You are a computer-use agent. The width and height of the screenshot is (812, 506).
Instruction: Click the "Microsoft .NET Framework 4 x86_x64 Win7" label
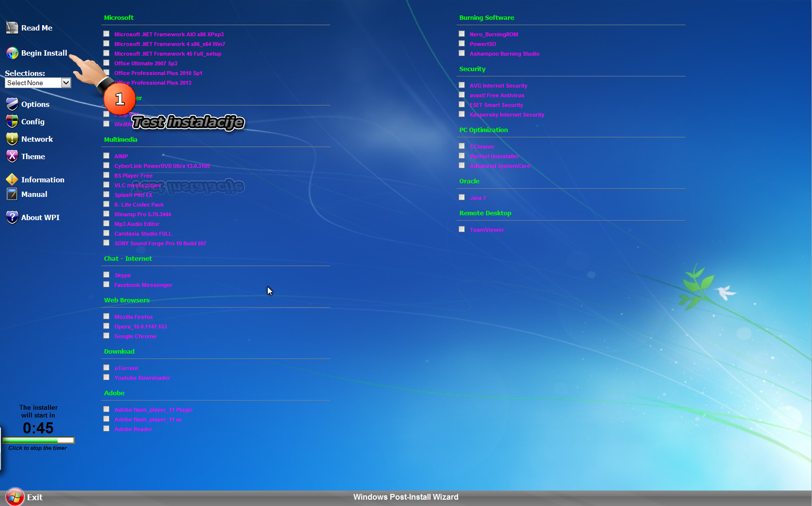click(x=169, y=44)
